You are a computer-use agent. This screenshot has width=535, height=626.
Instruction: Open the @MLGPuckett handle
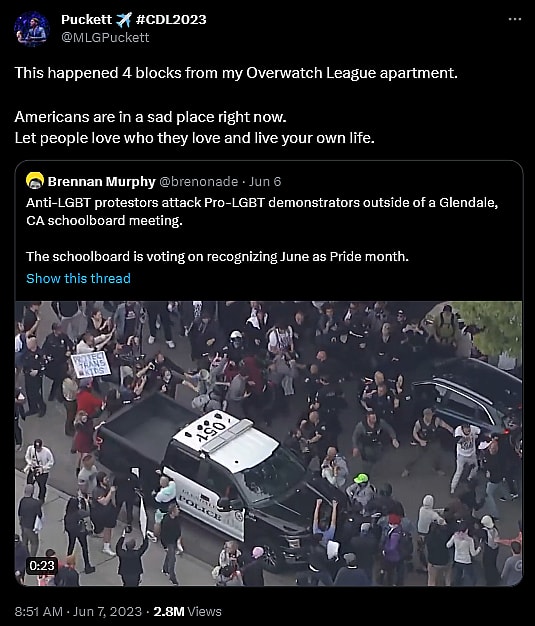click(105, 38)
